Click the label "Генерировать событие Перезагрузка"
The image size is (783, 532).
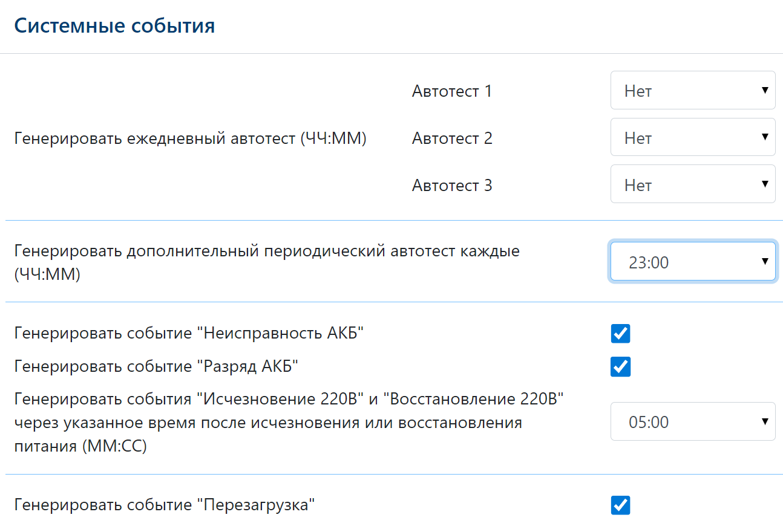[x=165, y=505]
